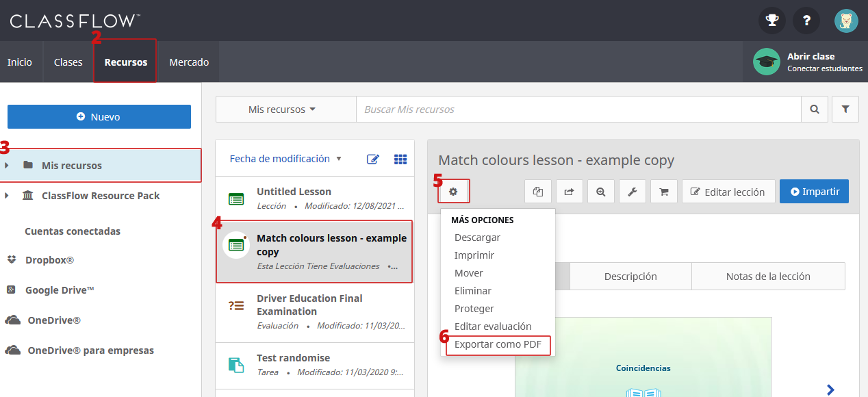The image size is (868, 397).
Task: Preview the lesson with the magnifier icon
Action: 600,192
